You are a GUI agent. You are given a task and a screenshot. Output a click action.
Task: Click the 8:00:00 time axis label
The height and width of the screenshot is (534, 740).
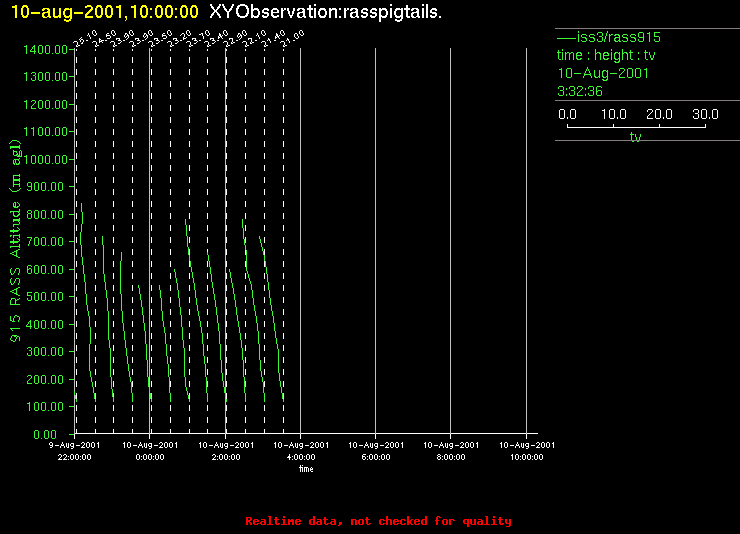451,457
